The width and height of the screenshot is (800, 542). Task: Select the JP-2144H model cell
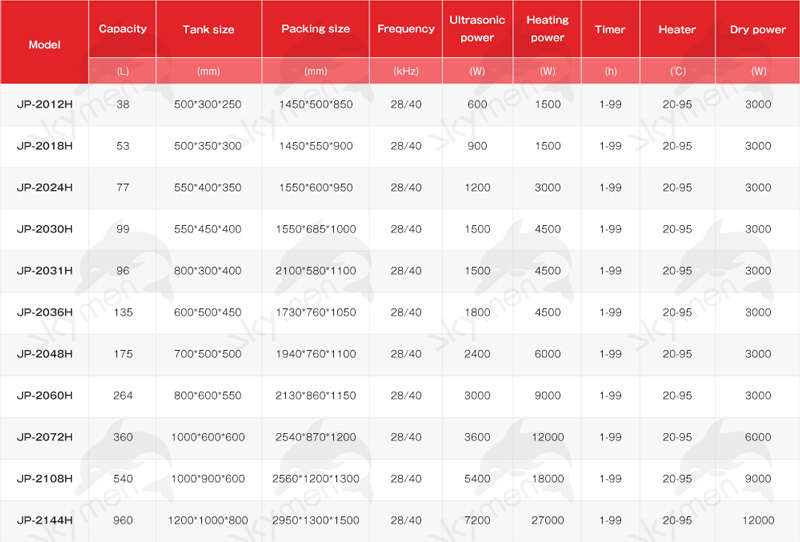(x=44, y=520)
